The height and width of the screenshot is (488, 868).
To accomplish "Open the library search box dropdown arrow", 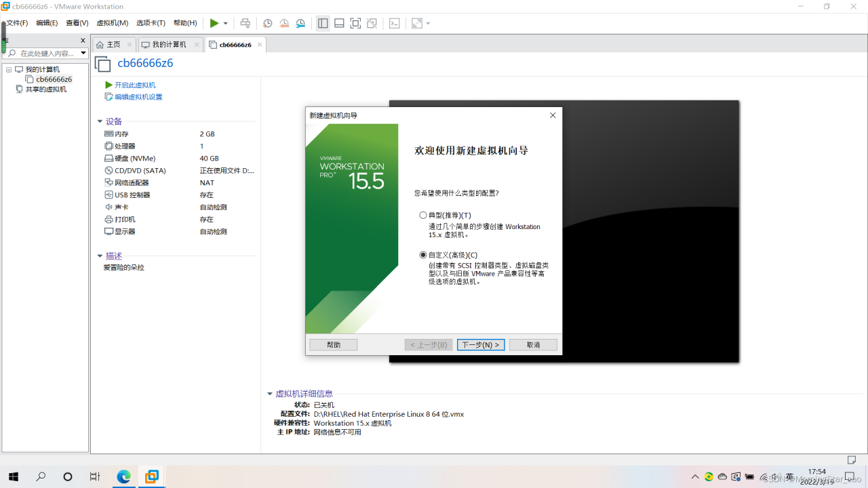I will coord(83,54).
